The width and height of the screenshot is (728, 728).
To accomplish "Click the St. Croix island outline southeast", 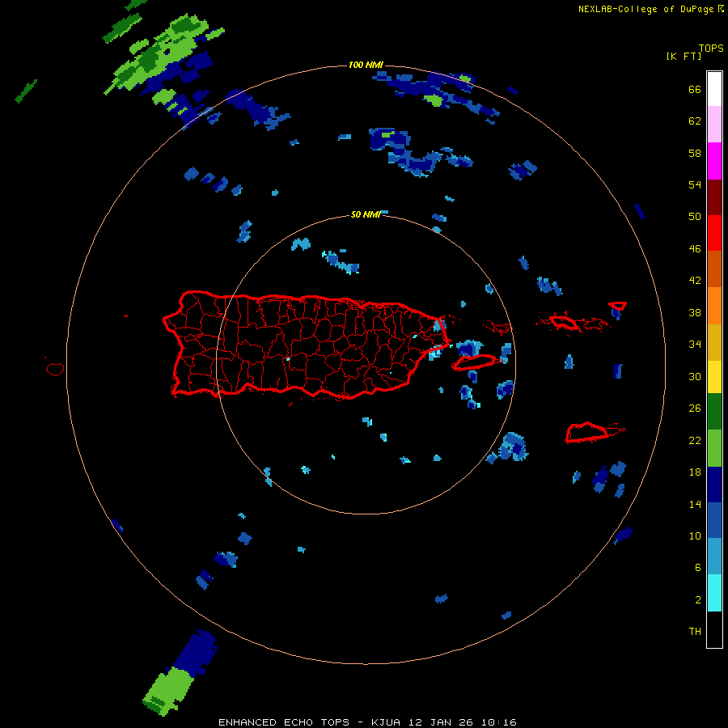I will click(587, 433).
